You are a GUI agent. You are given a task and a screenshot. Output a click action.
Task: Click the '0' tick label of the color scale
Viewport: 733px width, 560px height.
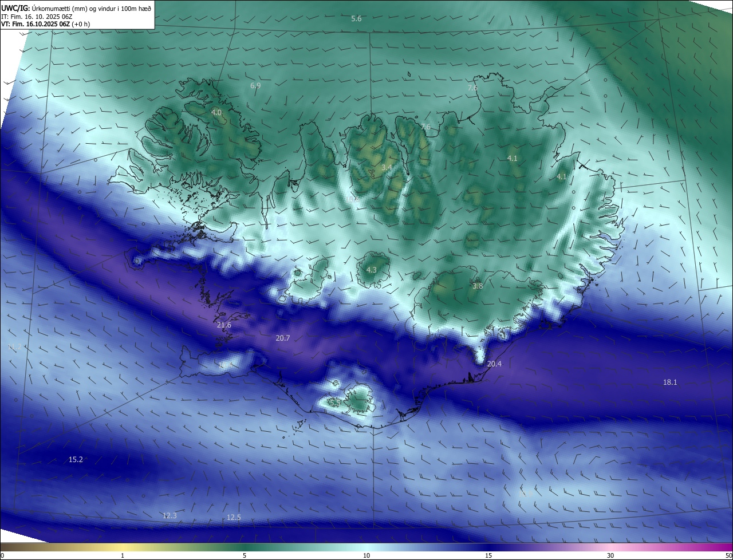[2, 555]
